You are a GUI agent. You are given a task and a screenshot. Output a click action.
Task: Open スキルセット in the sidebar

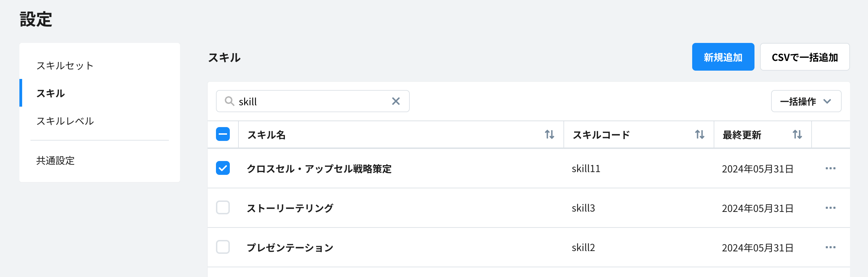point(65,66)
